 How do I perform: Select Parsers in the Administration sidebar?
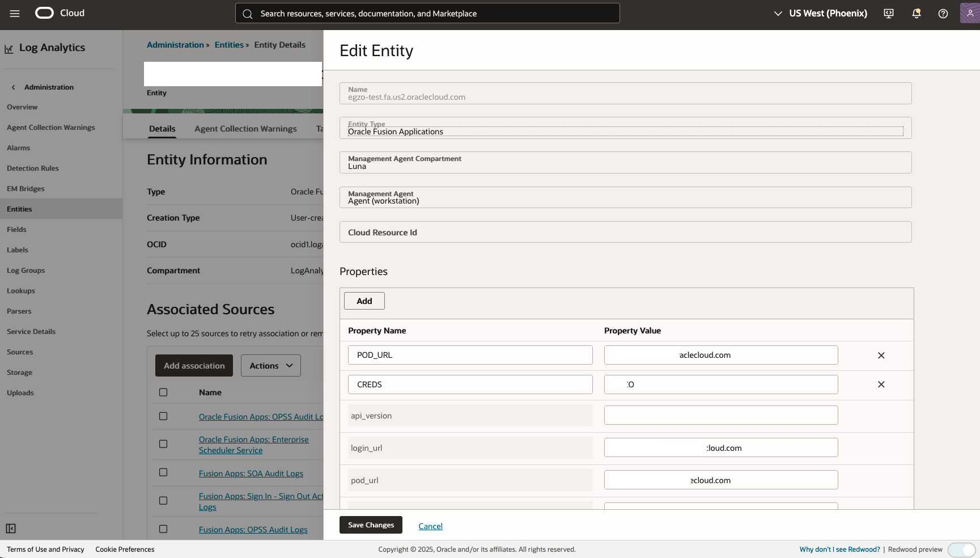[19, 311]
